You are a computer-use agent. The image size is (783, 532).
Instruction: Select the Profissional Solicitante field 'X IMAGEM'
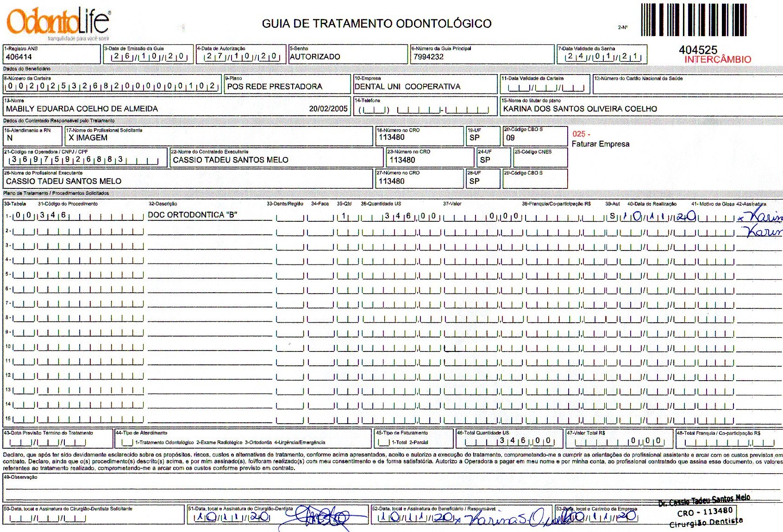coord(219,136)
